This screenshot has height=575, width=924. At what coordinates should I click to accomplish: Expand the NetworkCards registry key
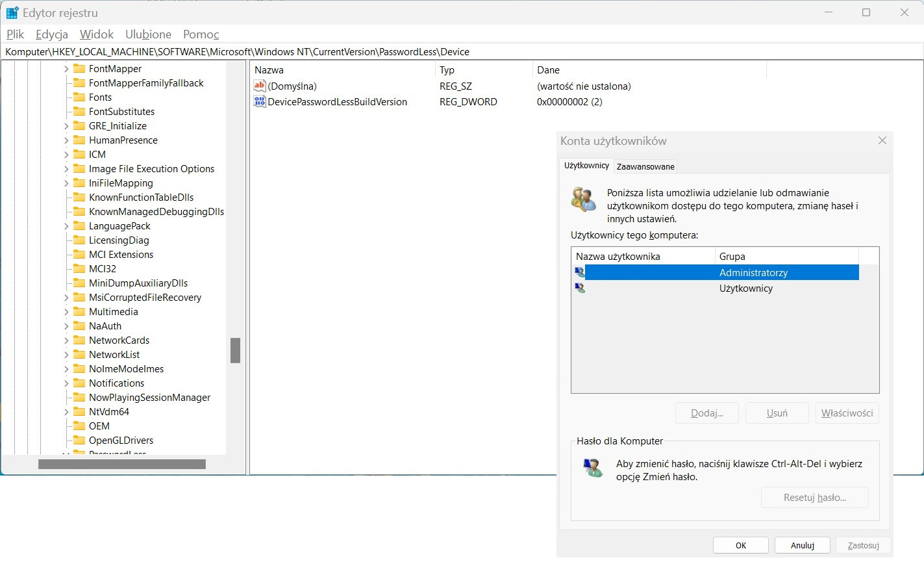66,340
